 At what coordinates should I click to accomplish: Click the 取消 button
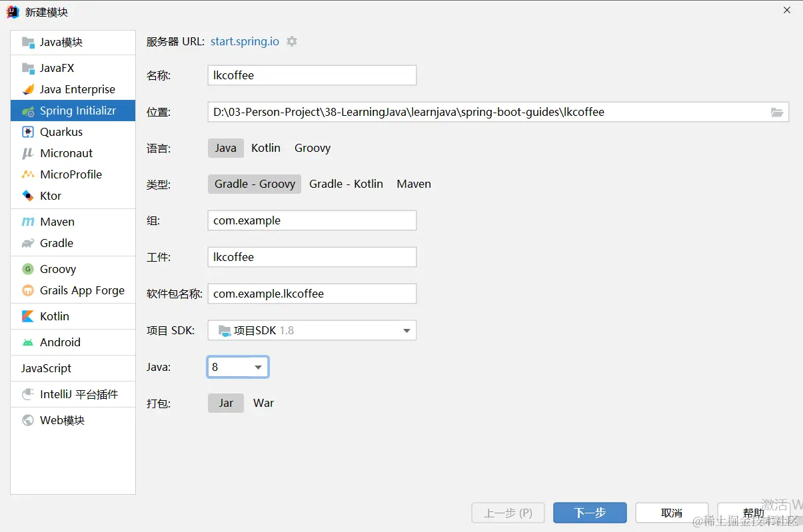click(x=672, y=513)
